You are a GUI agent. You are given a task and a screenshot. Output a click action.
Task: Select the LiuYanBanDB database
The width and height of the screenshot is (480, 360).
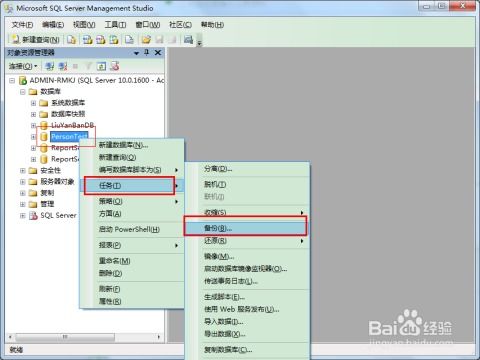72,125
